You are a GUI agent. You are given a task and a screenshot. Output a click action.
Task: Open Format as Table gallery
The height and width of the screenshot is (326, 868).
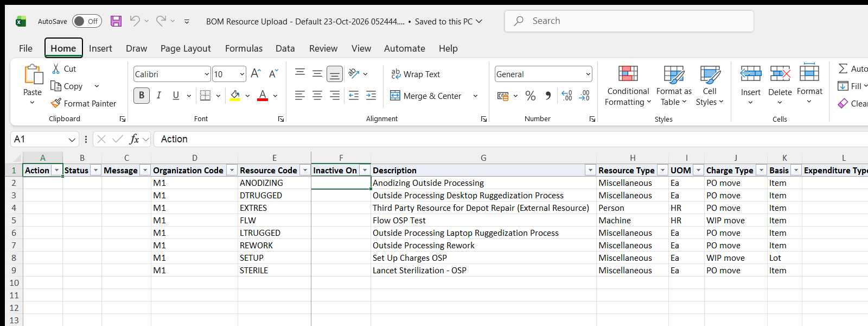[x=674, y=86]
